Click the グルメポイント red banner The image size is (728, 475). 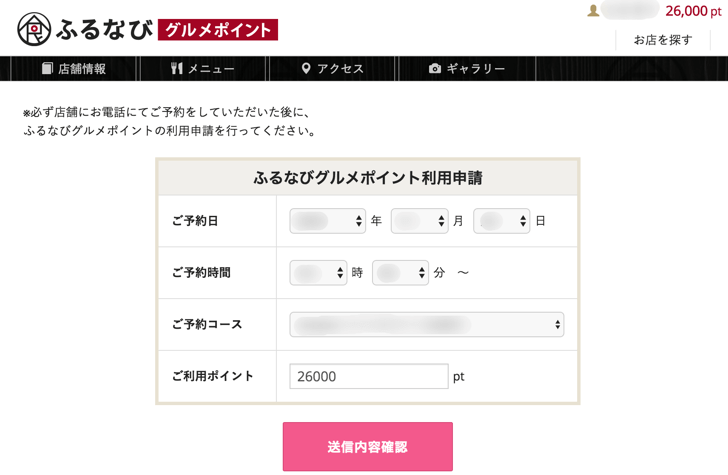pyautogui.click(x=218, y=30)
